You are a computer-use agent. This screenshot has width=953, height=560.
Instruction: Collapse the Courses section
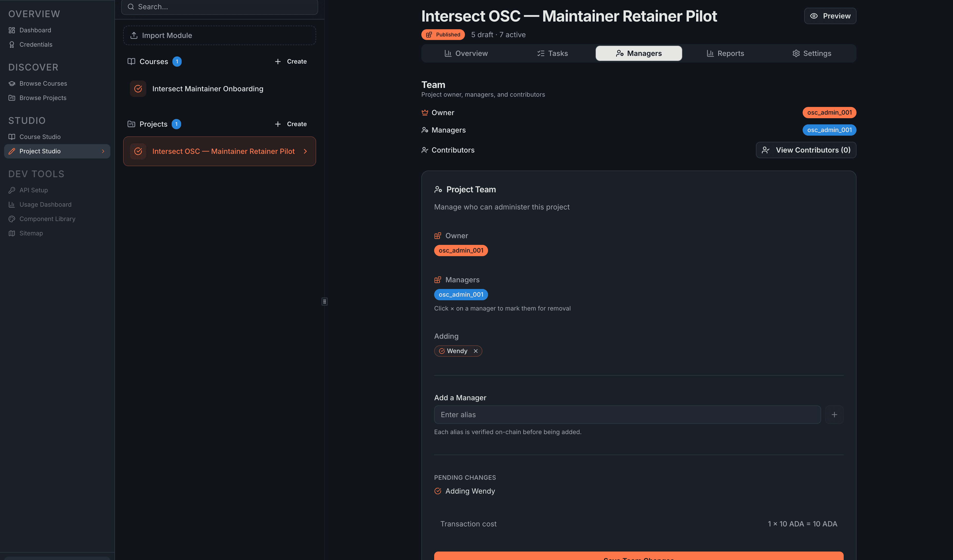click(x=153, y=61)
